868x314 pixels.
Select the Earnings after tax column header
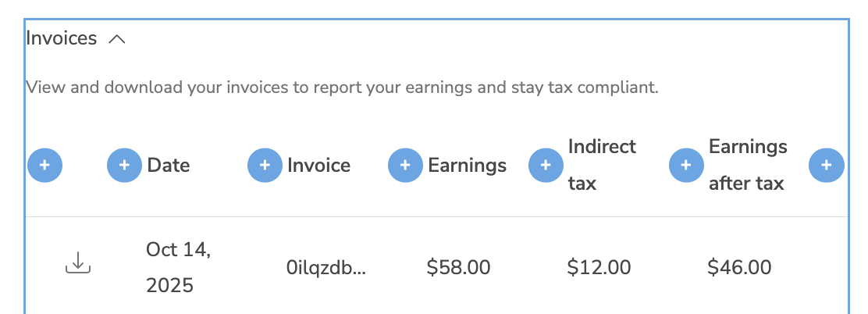pos(748,165)
